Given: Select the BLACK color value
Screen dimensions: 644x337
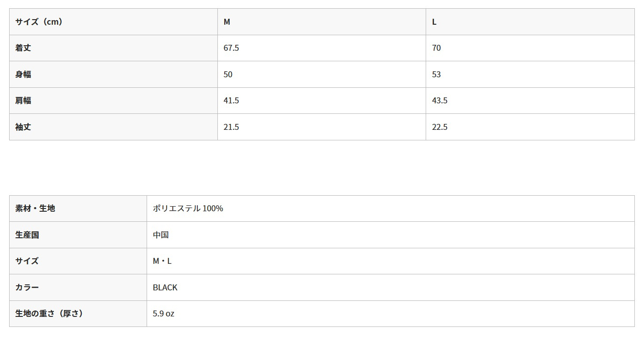Looking at the screenshot, I should [x=165, y=288].
